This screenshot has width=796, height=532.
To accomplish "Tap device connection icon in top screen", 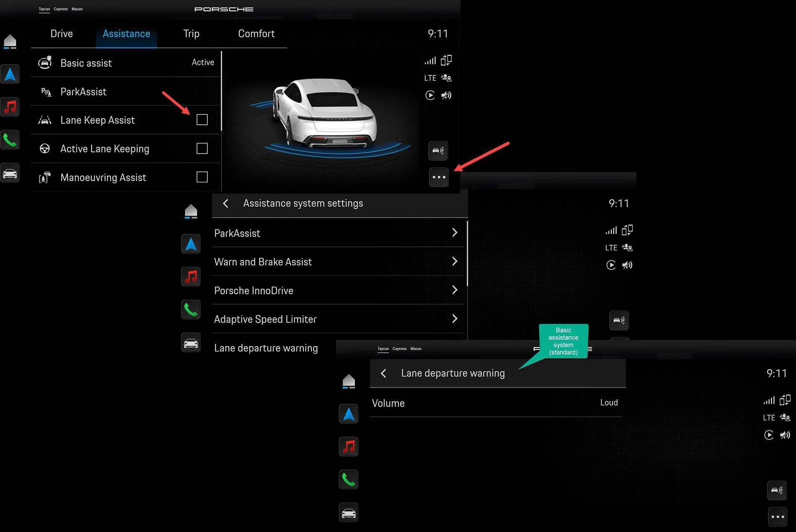I will click(x=446, y=61).
